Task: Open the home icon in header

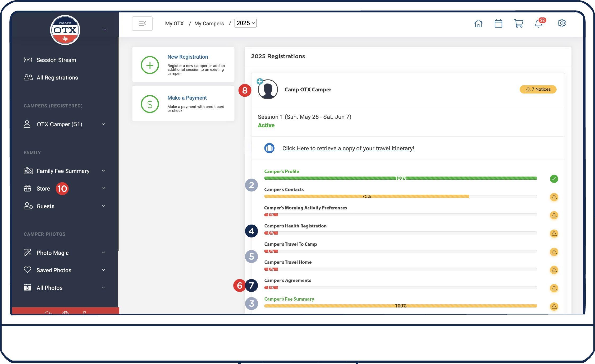Action: point(478,24)
